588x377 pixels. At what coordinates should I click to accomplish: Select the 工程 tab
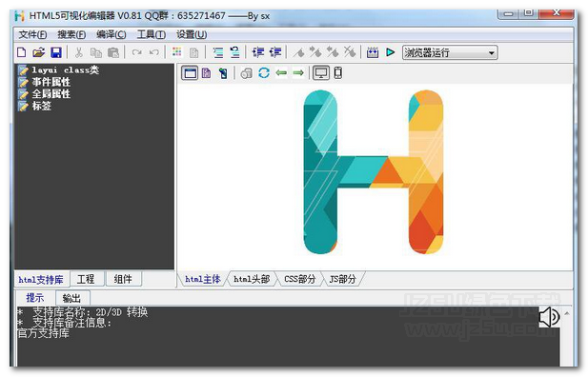tap(86, 279)
